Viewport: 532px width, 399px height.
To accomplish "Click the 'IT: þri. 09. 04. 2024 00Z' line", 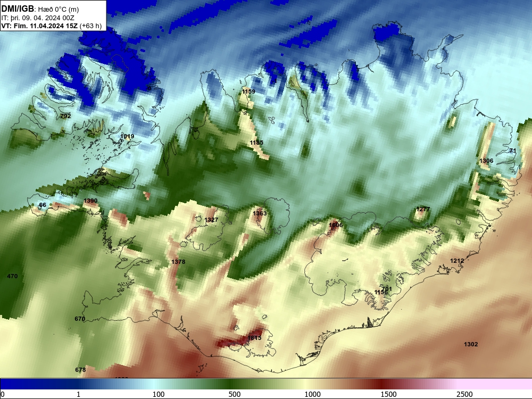I will [38, 18].
